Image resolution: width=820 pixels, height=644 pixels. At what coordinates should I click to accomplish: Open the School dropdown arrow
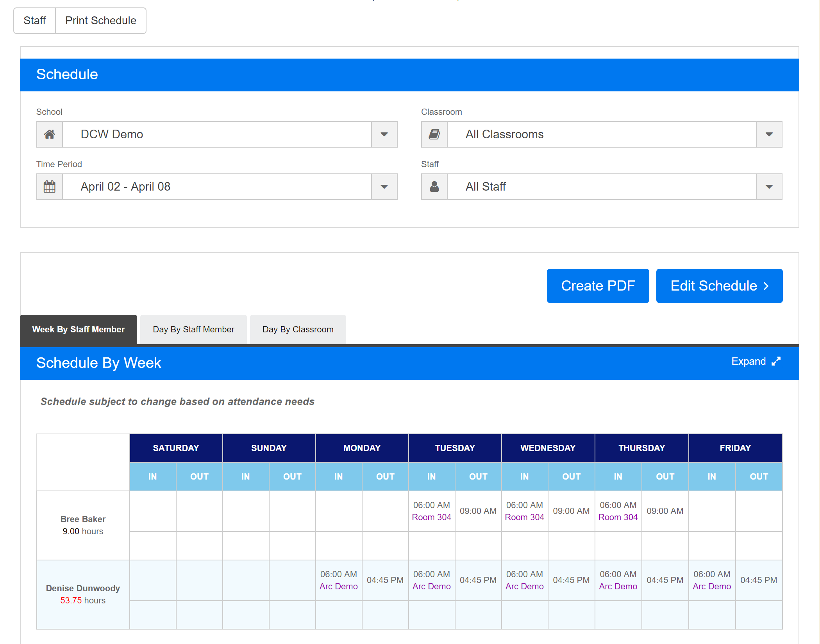coord(384,134)
